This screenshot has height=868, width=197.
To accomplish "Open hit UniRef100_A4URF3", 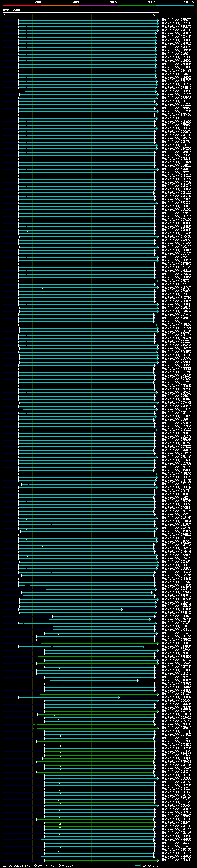I will click(x=177, y=26).
